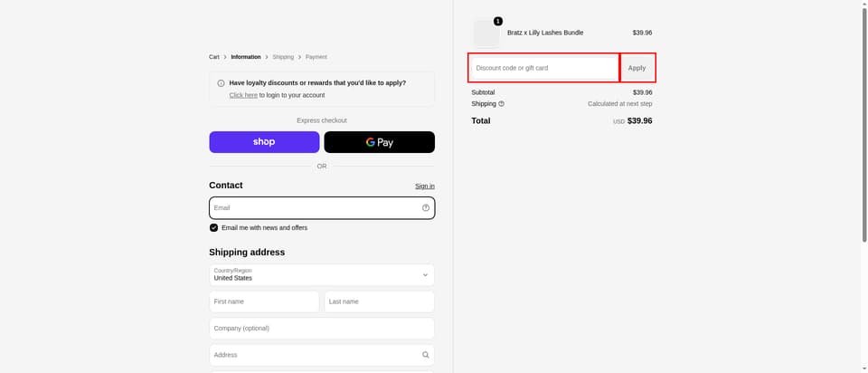Click the email field help icon
Screen dimensions: 868x373
[426, 208]
